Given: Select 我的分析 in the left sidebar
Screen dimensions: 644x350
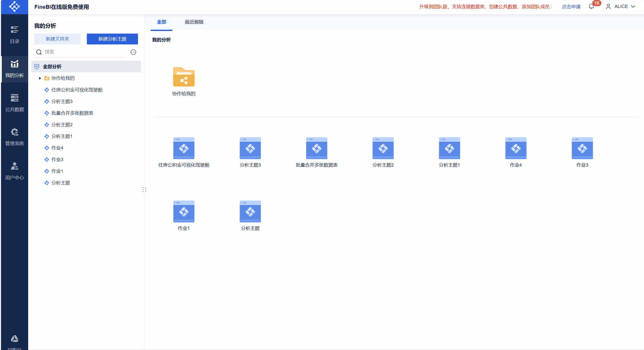Looking at the screenshot, I should tap(14, 69).
